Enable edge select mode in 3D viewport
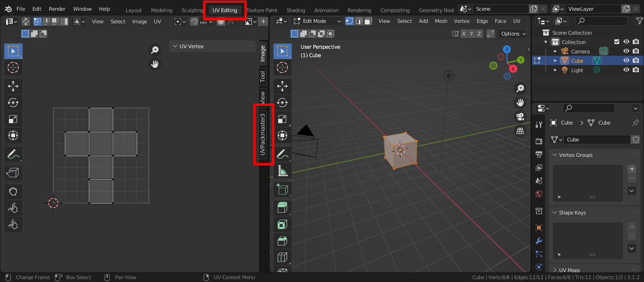Screen dimensions: 644x282 (359, 21)
